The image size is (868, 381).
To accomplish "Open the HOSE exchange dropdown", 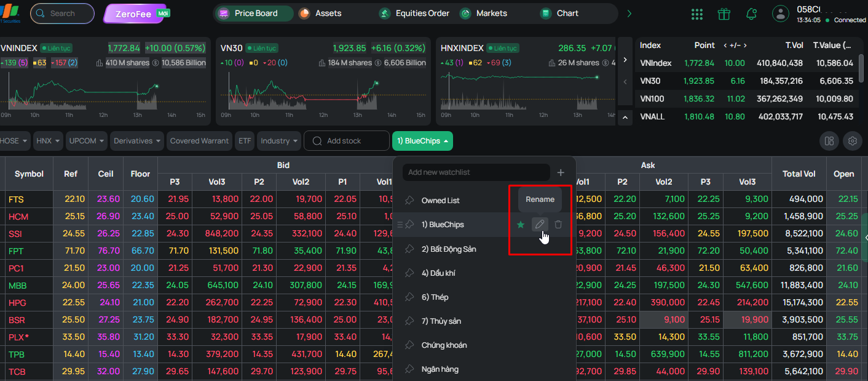I will click(x=15, y=141).
